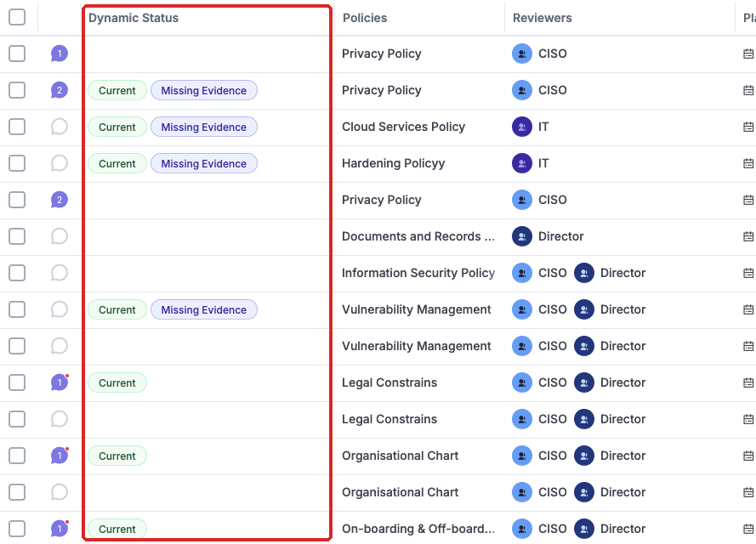
Task: Open calendar icon on Cloud Services Policy row
Action: 748,127
